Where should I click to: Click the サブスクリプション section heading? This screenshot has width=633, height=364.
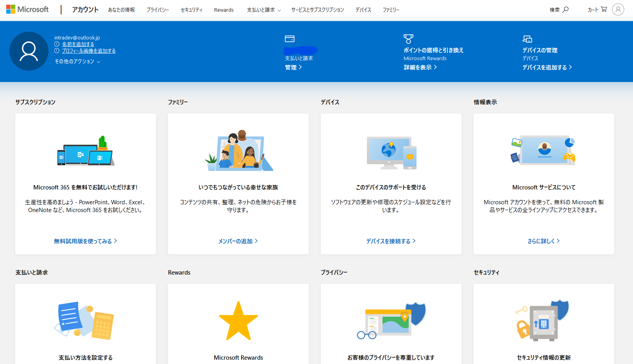(36, 102)
